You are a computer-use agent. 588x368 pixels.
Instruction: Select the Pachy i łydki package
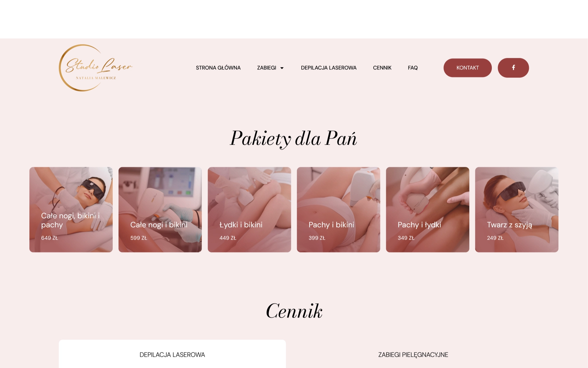click(428, 210)
